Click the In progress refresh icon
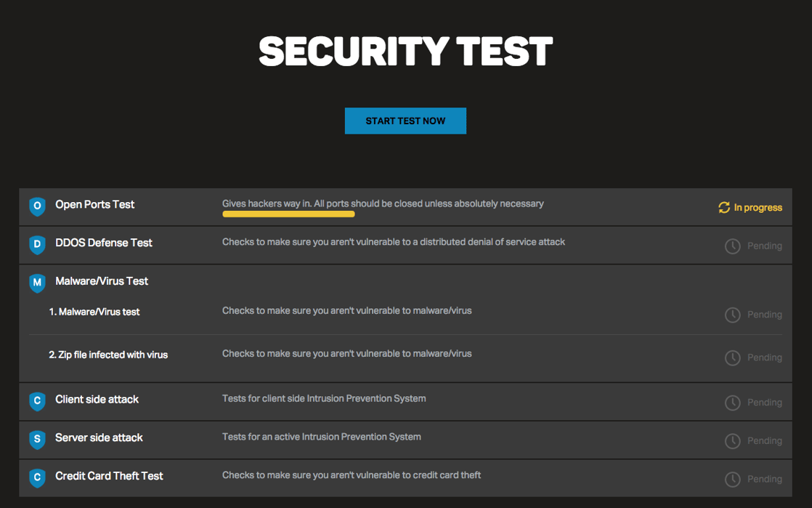 click(x=724, y=208)
